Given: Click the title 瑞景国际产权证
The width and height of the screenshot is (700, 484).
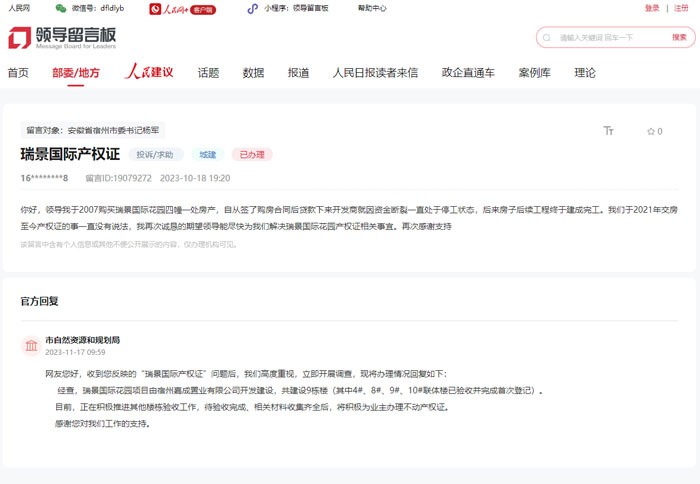Looking at the screenshot, I should click(x=70, y=154).
